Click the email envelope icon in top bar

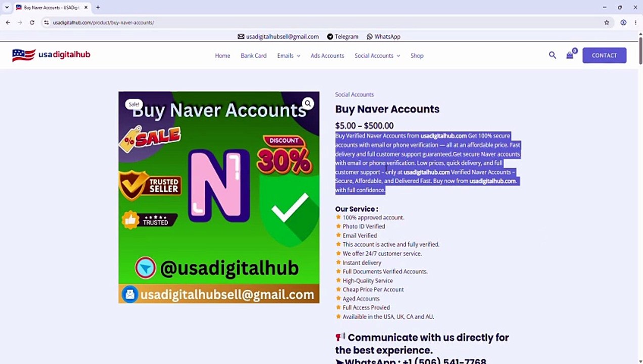click(x=241, y=36)
